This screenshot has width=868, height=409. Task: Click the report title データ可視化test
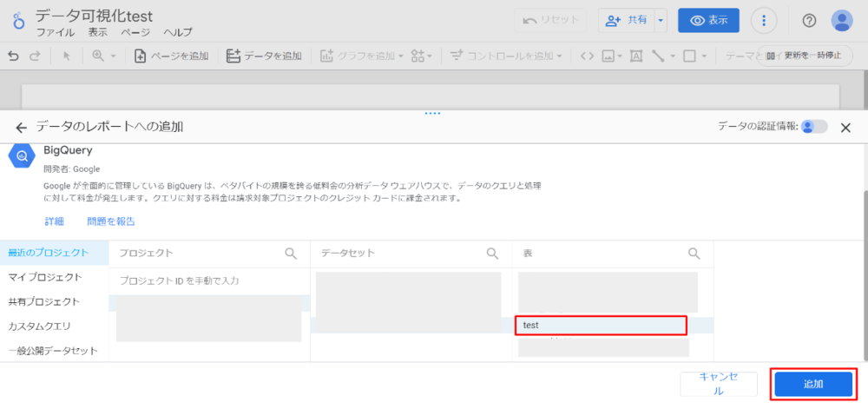(94, 15)
